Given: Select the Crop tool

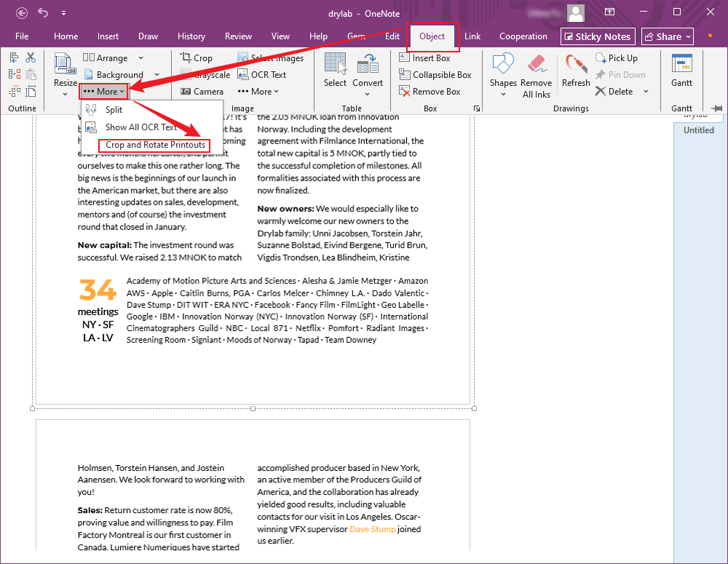Looking at the screenshot, I should pos(197,57).
